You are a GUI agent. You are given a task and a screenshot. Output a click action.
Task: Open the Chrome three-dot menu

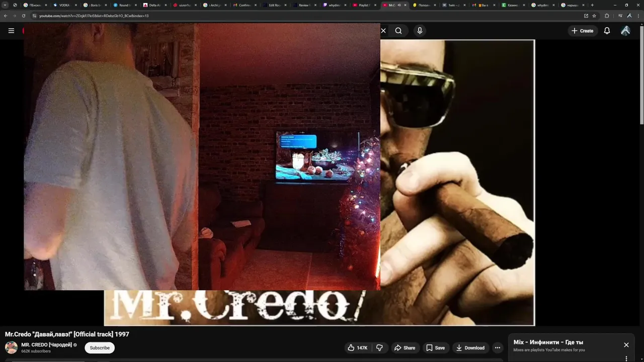pyautogui.click(x=638, y=16)
